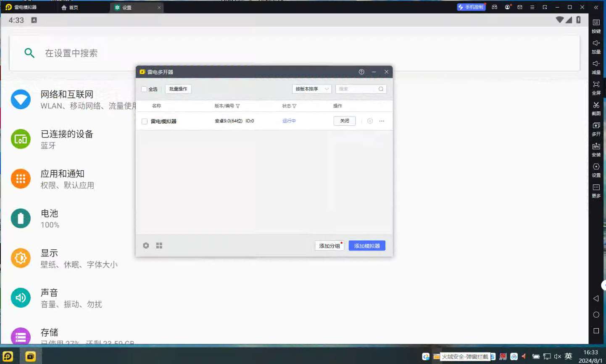
Task: Open the 状态 column filter
Action: click(294, 106)
